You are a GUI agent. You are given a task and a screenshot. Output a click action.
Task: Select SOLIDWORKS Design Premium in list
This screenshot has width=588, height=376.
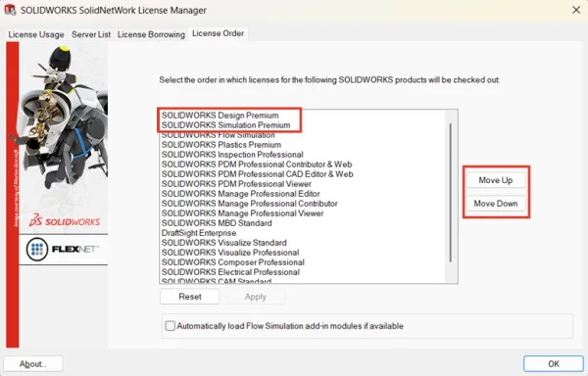coord(220,116)
